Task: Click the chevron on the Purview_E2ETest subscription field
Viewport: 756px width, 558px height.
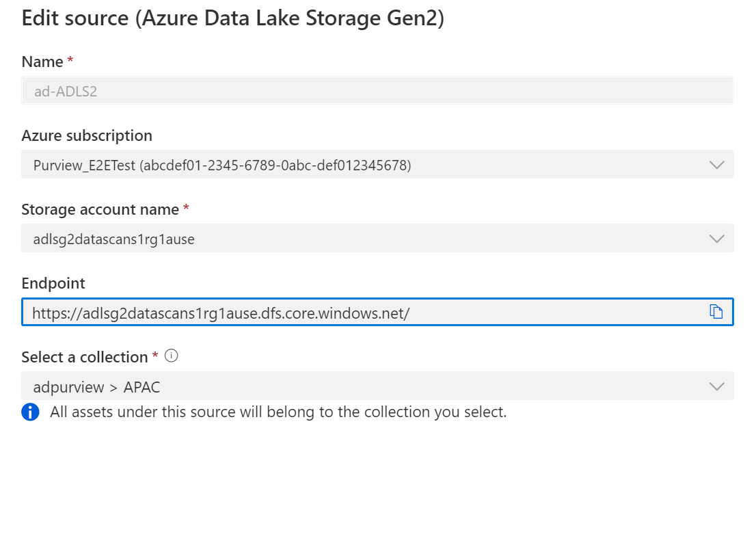Action: point(716,164)
